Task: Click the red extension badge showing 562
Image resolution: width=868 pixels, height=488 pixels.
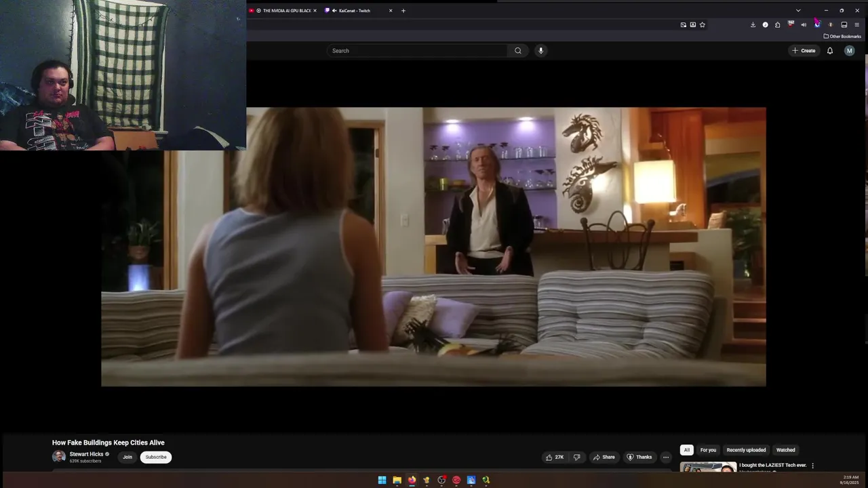Action: [x=791, y=24]
